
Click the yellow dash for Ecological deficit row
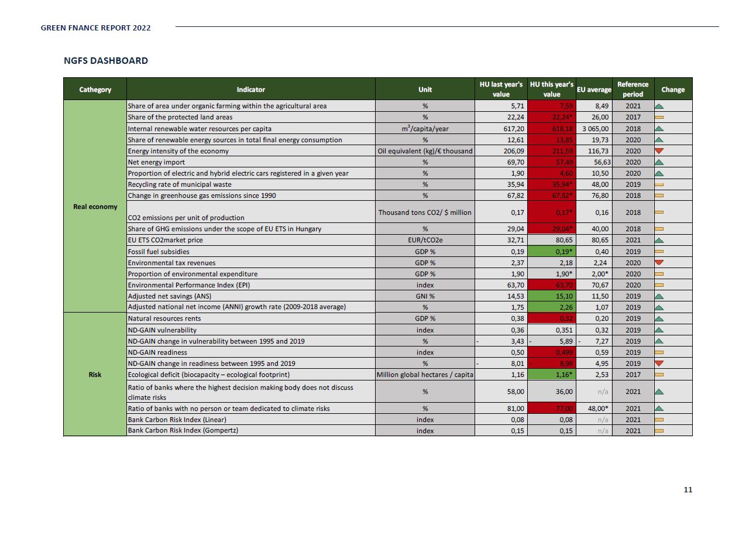point(659,375)
